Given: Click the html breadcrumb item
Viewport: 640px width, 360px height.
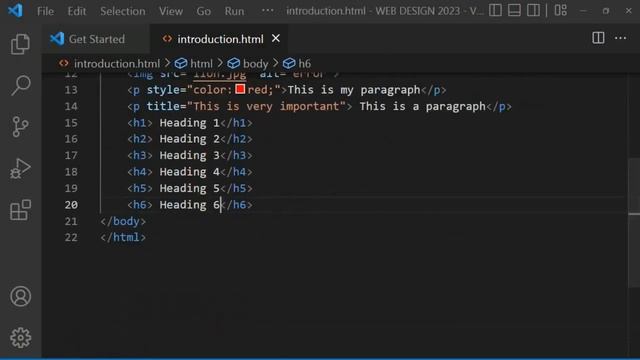Looking at the screenshot, I should (x=201, y=64).
